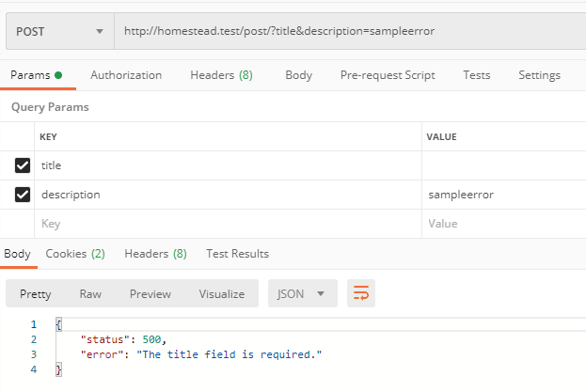The width and height of the screenshot is (586, 392).
Task: Click the request URL field
Action: click(348, 31)
